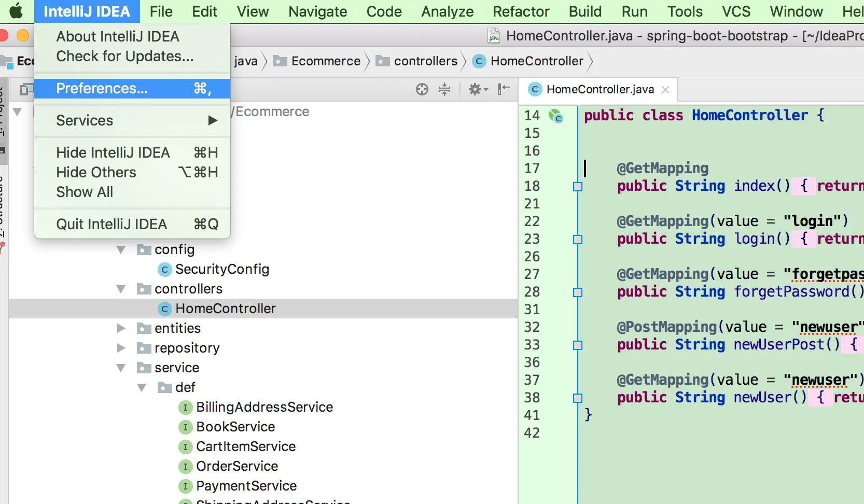
Task: Open the Code menu
Action: coord(384,11)
